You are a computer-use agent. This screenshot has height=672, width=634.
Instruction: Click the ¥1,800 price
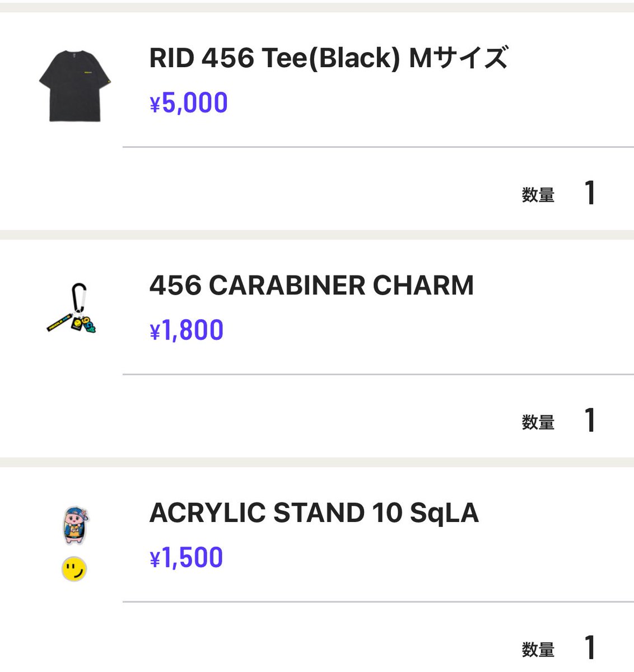pyautogui.click(x=187, y=330)
